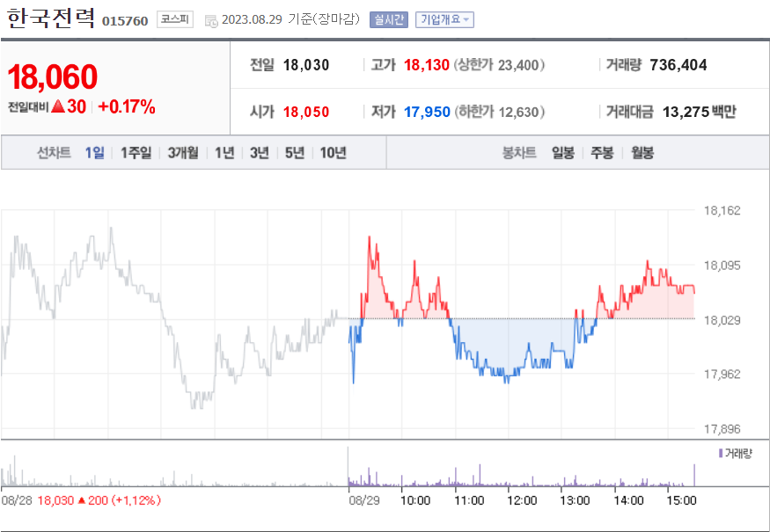Click the 18,162 y-axis label
This screenshot has width=770, height=532.
(722, 210)
